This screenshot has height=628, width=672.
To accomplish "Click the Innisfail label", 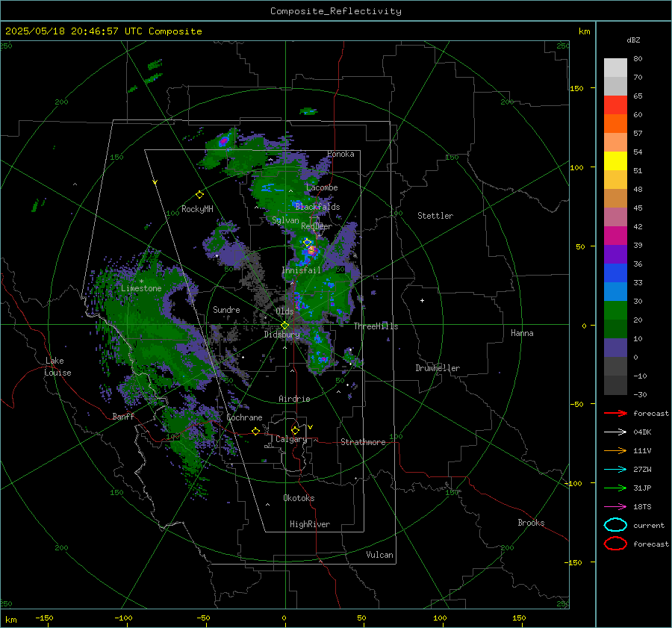I will [x=301, y=270].
